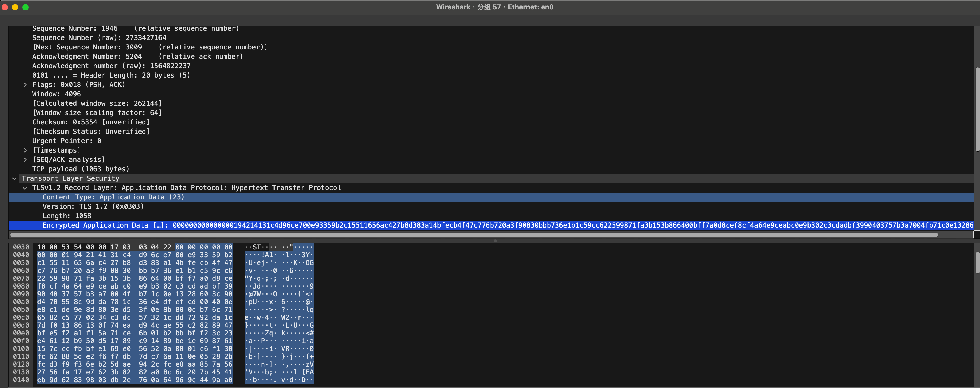Click the Checksum: 0x5354 row
The width and height of the screenshot is (980, 388).
coord(91,122)
